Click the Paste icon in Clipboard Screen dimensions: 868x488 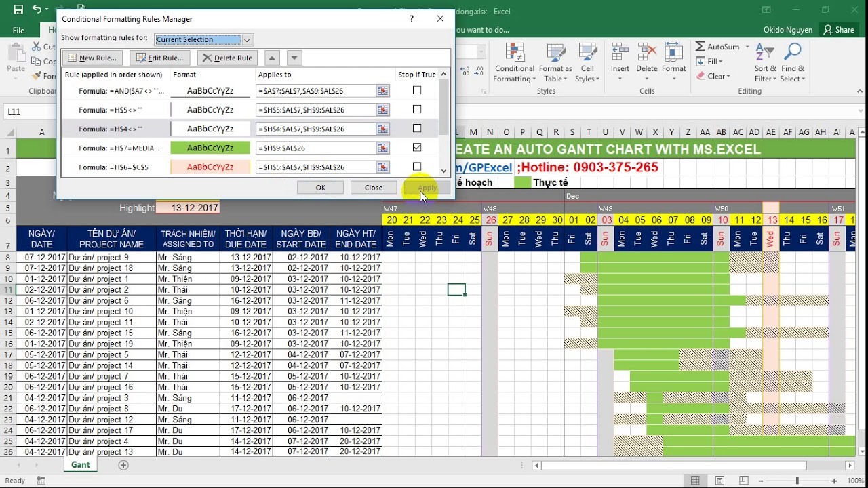[x=16, y=53]
